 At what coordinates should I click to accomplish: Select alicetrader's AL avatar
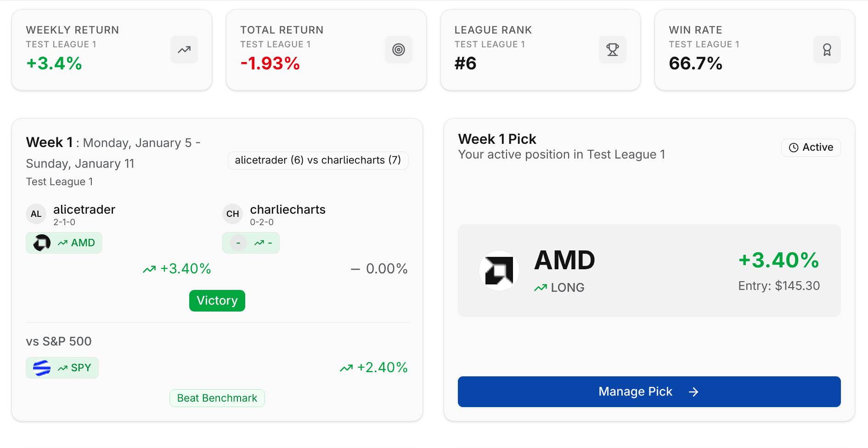point(36,214)
